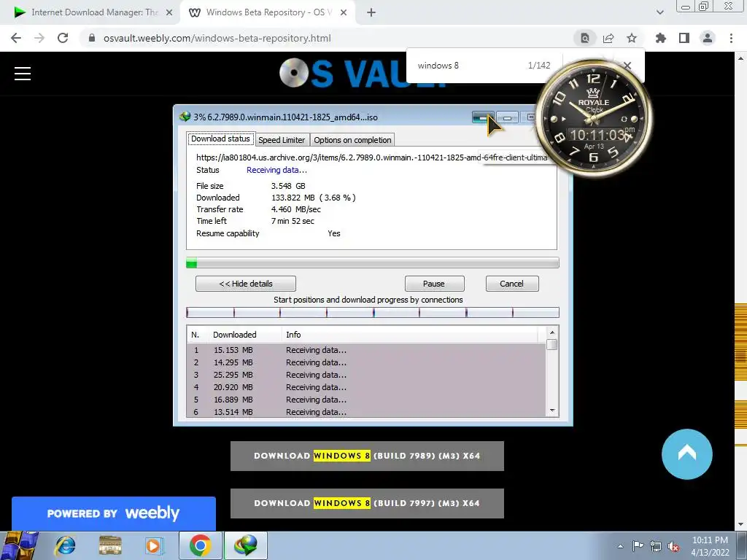Select connection row 5 with 16.889 MB
Image resolution: width=747 pixels, height=560 pixels.
[366, 400]
